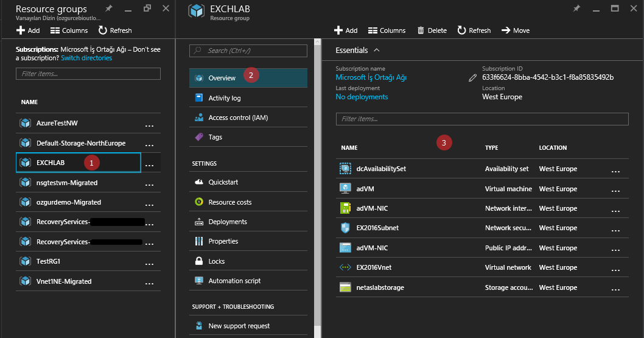
Task: Click the NAME column header in Resource groups
Action: pyautogui.click(x=30, y=102)
